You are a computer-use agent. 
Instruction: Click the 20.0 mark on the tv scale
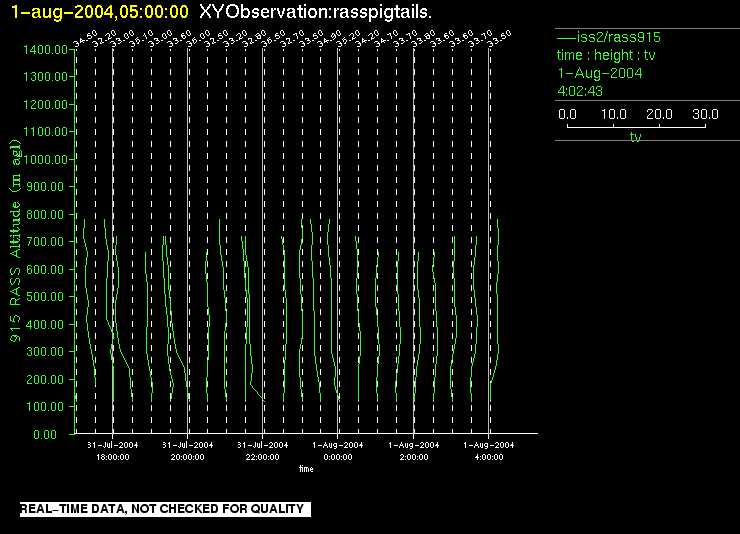[659, 114]
